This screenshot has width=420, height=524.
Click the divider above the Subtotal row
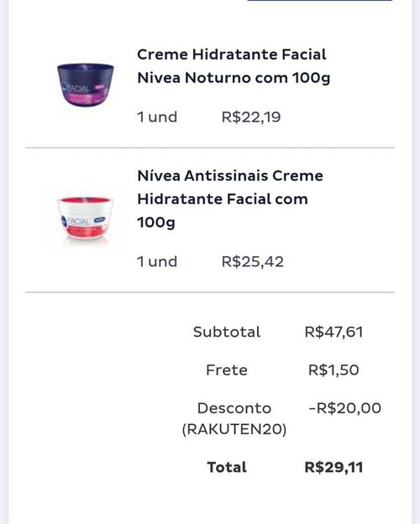[210, 292]
